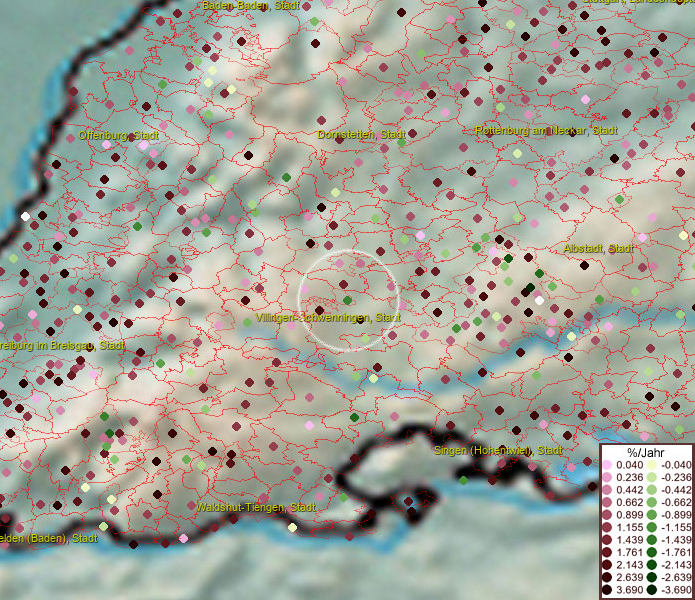Click legend value -0.442
695x600 pixels.
point(676,490)
